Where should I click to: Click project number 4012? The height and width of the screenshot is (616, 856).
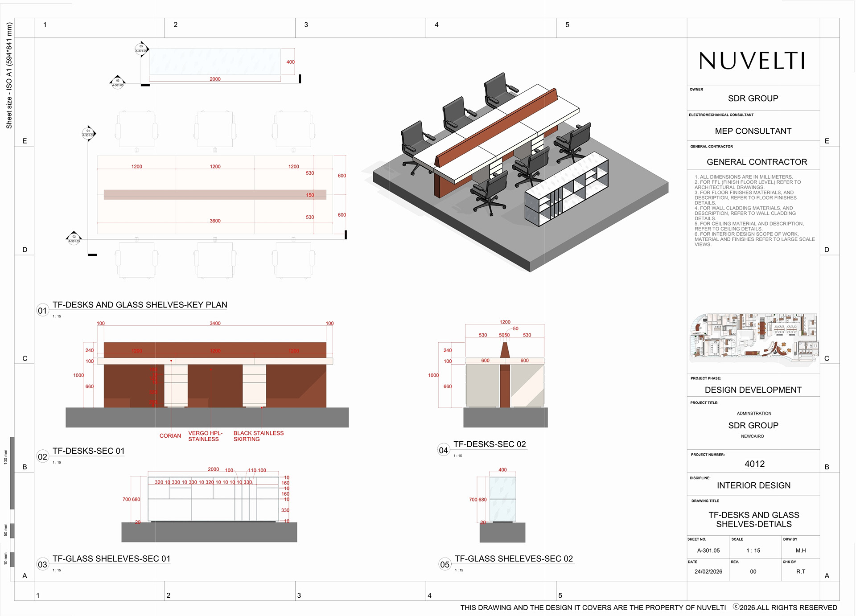pyautogui.click(x=754, y=464)
